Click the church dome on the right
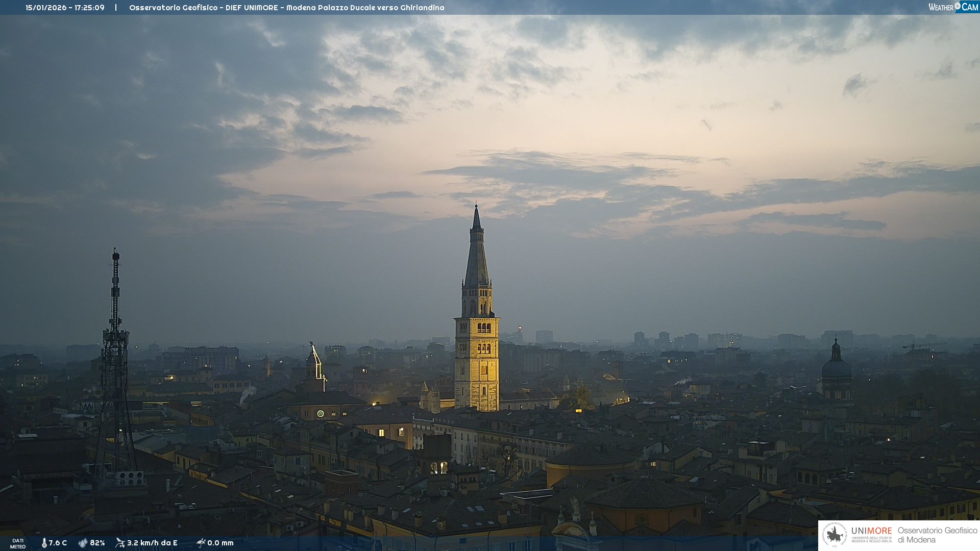Viewport: 980px width, 551px height. (836, 368)
